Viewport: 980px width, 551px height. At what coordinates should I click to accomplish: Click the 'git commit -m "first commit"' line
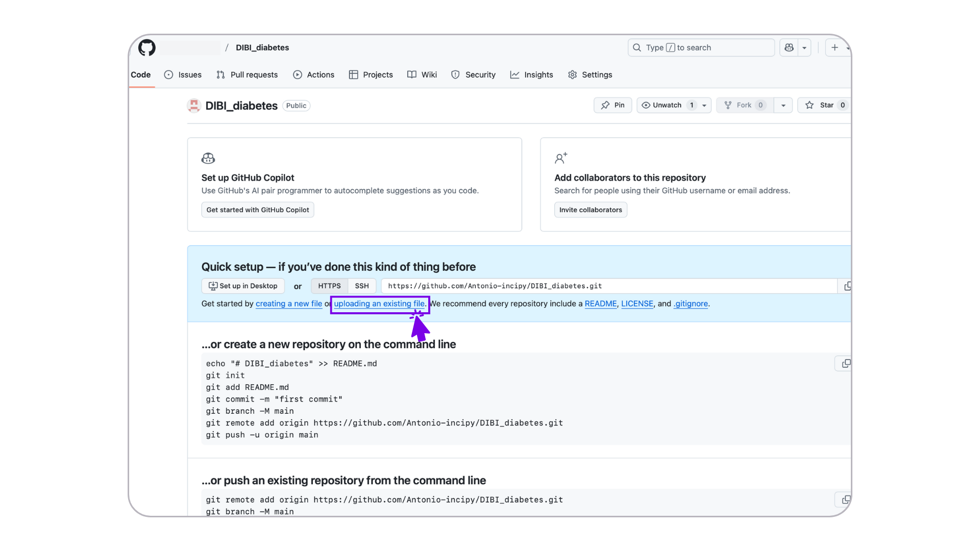pos(274,399)
